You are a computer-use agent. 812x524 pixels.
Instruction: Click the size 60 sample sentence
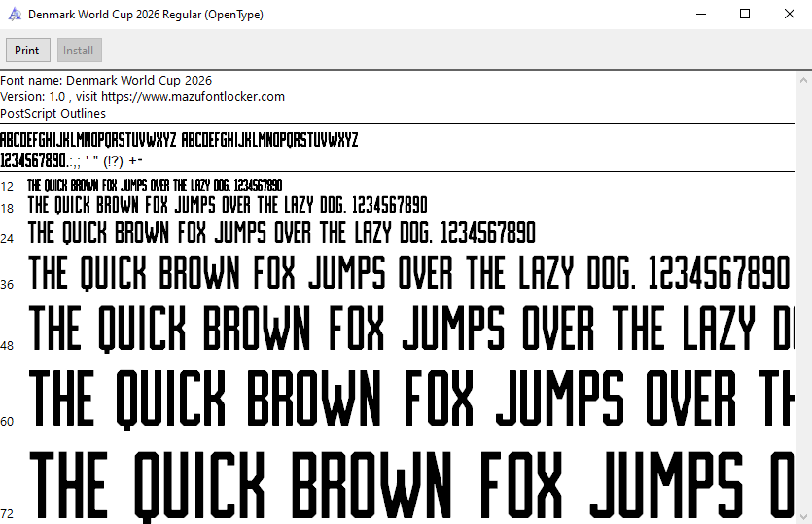[x=408, y=401]
